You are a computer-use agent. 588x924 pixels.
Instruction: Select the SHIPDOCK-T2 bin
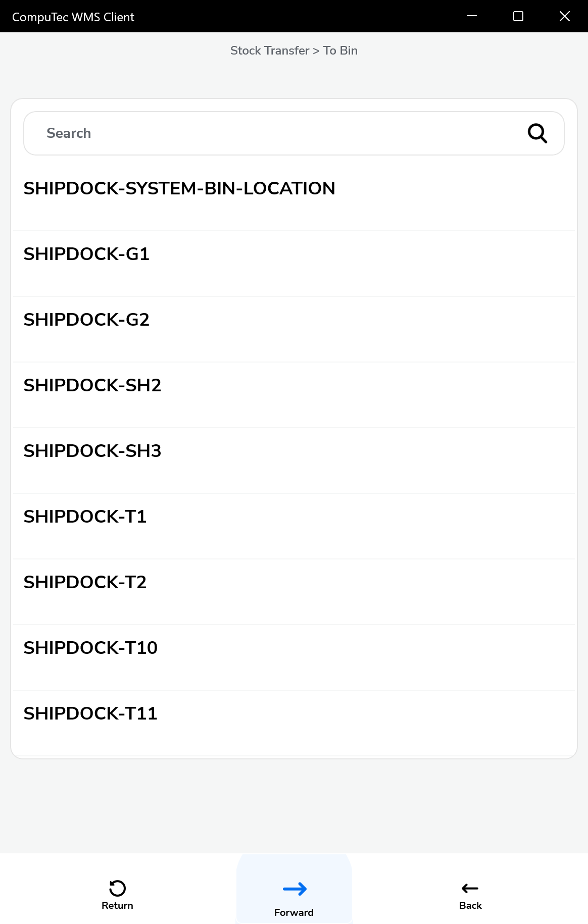tap(85, 583)
